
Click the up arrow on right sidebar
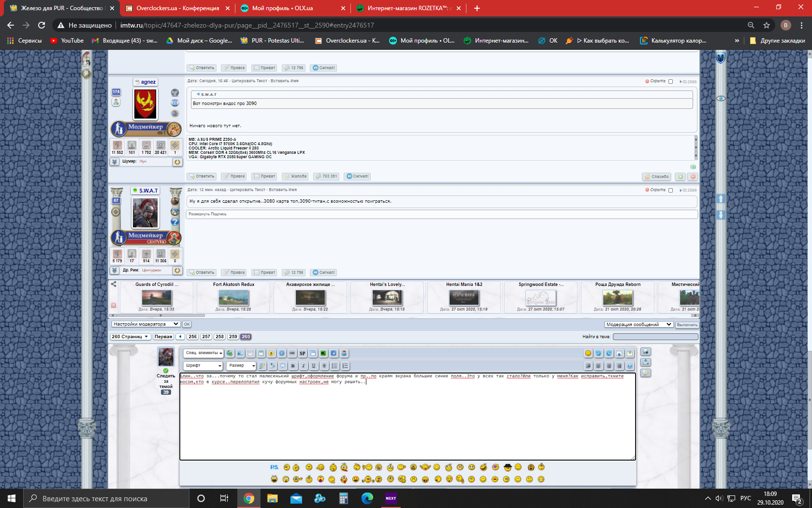click(x=721, y=199)
